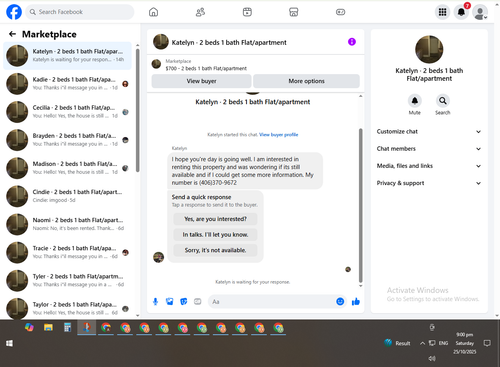Open the Kadie conversation in the list
500x367 pixels.
pos(68,84)
